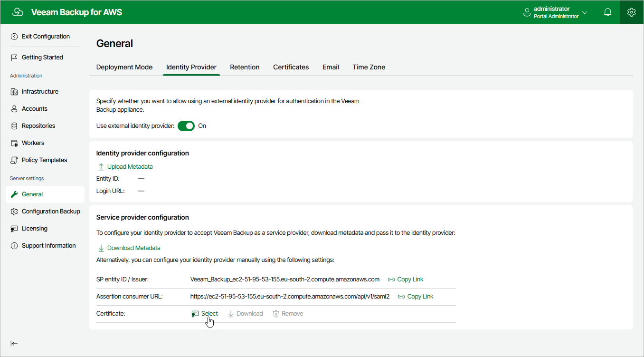Click the certificate Download text
This screenshot has height=357, width=644.
point(250,314)
